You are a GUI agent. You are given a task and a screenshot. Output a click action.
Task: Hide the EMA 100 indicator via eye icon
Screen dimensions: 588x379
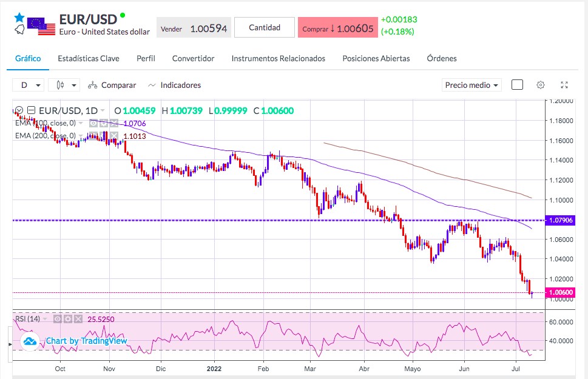[93, 123]
